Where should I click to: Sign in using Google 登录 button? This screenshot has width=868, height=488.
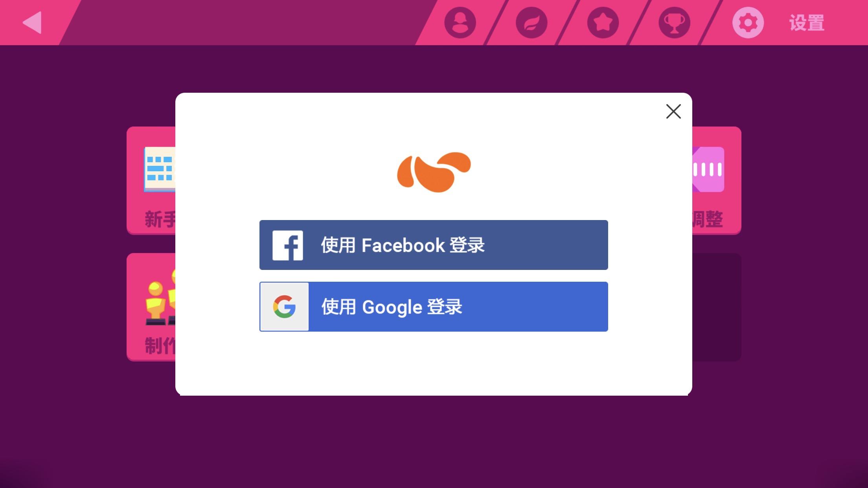(434, 306)
